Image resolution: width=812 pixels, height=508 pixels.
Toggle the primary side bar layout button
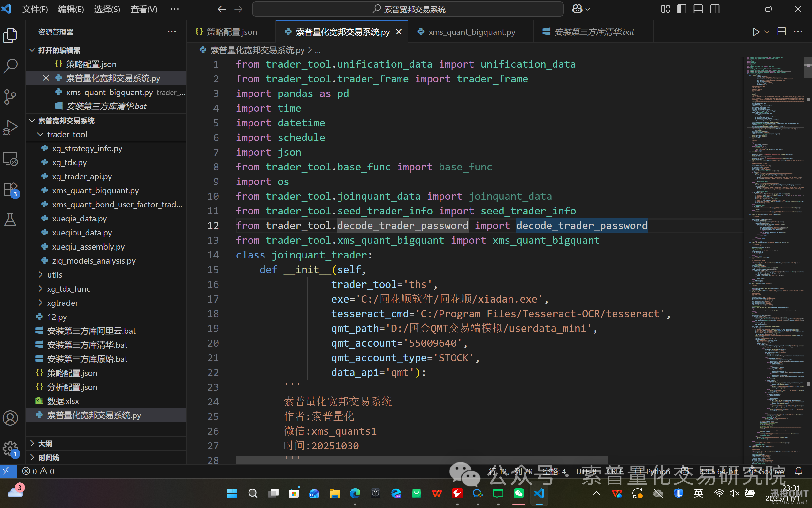point(682,9)
